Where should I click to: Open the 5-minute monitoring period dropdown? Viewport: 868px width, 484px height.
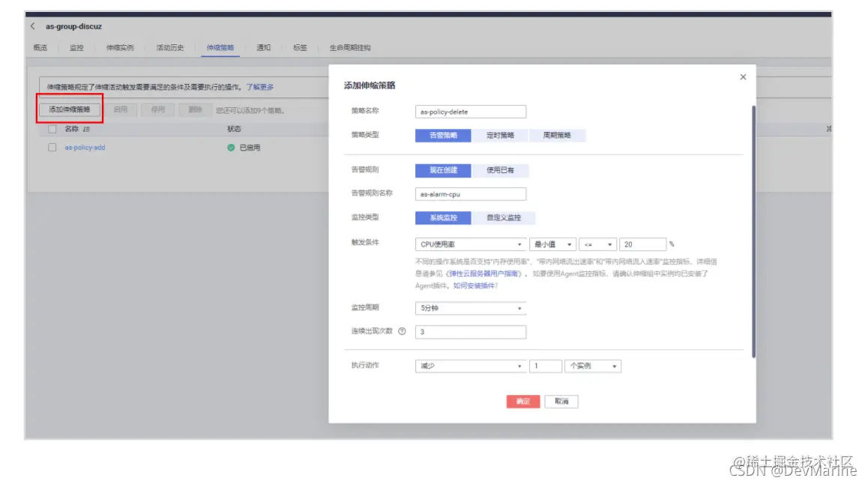[471, 308]
